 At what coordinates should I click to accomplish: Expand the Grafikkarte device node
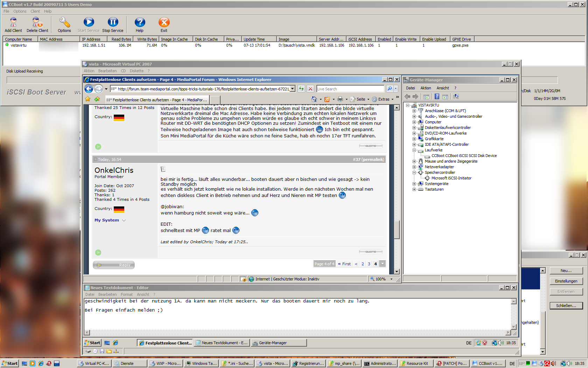(414, 139)
